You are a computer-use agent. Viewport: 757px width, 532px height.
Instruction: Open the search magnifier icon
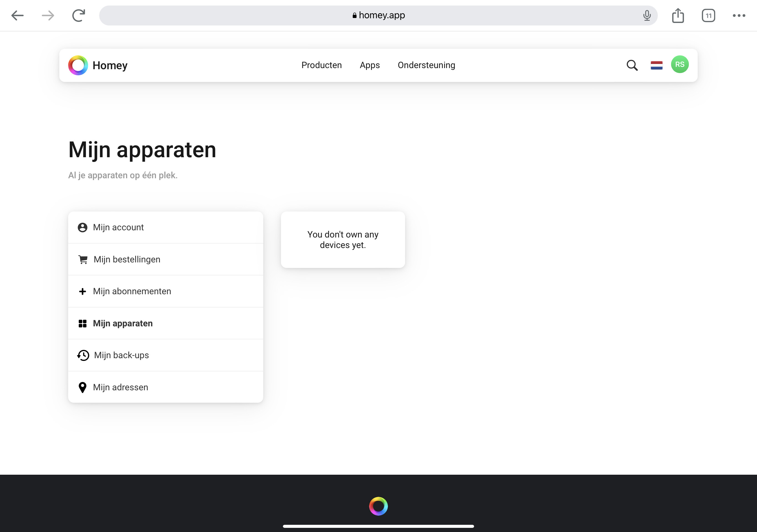[x=632, y=65]
